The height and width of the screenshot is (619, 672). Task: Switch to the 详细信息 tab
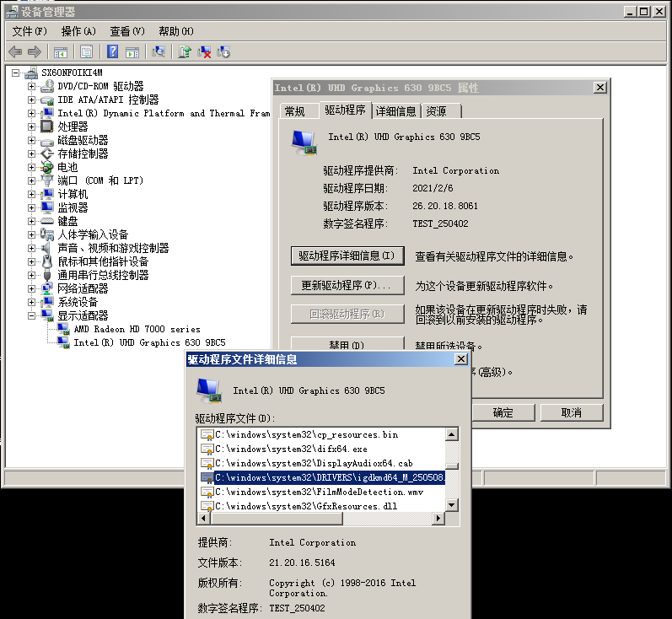click(395, 111)
